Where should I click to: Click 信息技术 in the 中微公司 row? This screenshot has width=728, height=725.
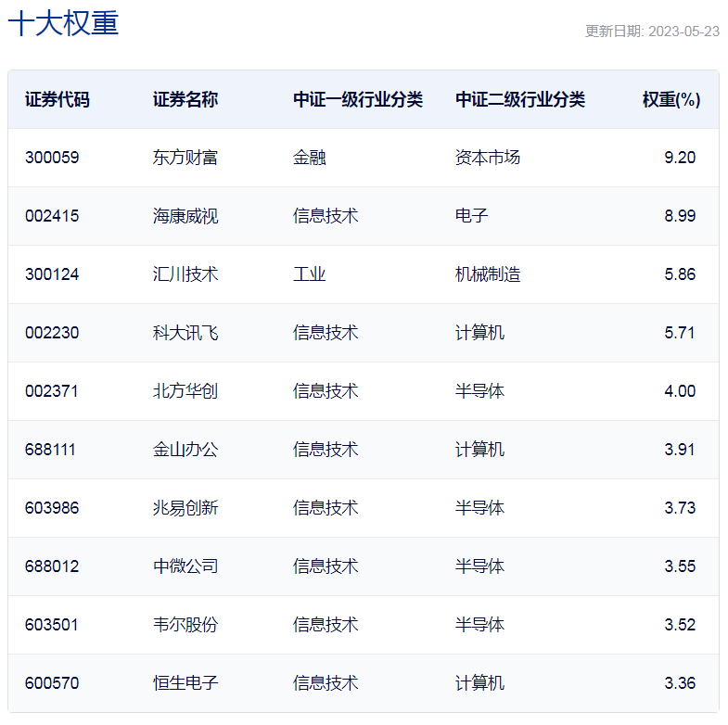(x=326, y=566)
